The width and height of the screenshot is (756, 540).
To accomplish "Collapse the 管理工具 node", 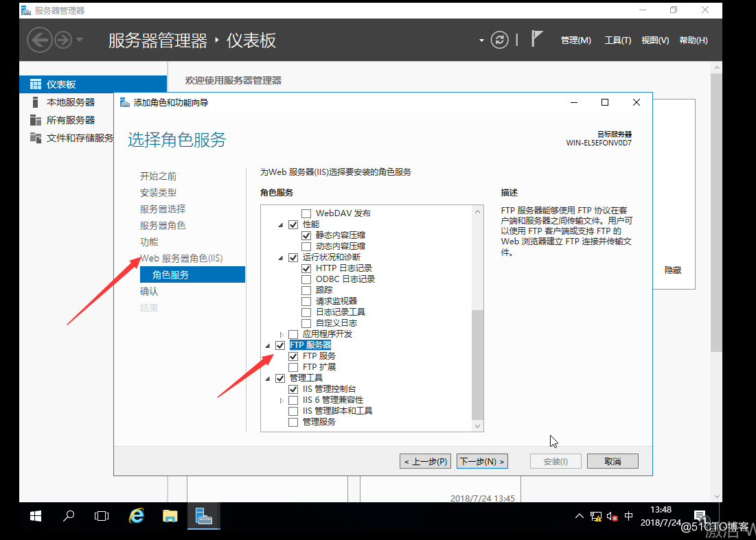I will tap(268, 379).
